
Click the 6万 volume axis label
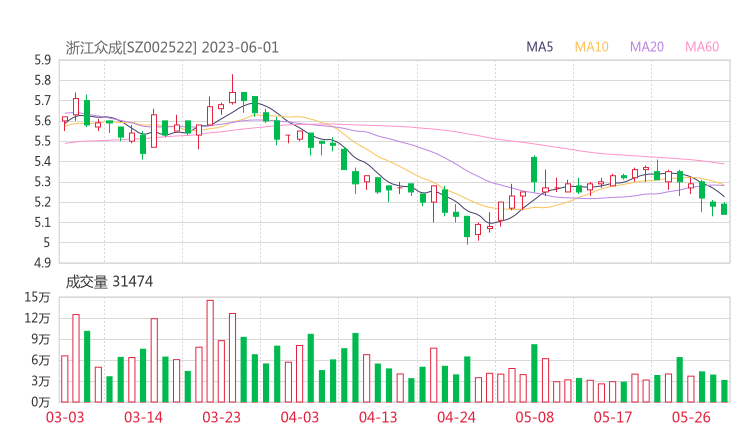pyautogui.click(x=41, y=360)
